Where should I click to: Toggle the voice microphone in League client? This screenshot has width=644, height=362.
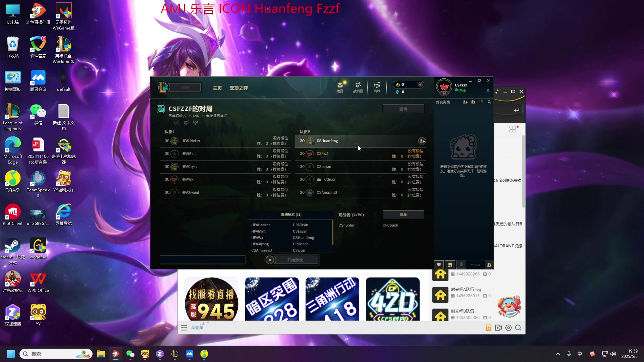pos(461,265)
